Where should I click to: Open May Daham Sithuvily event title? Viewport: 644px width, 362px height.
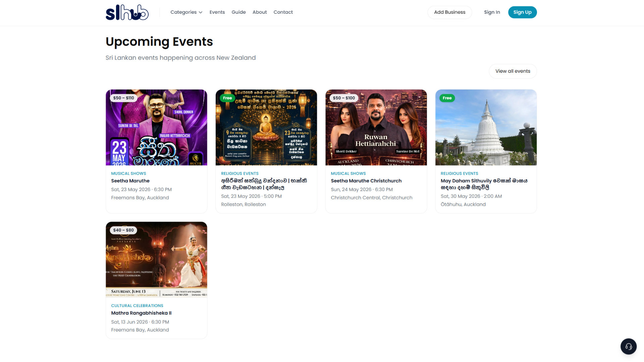[484, 184]
